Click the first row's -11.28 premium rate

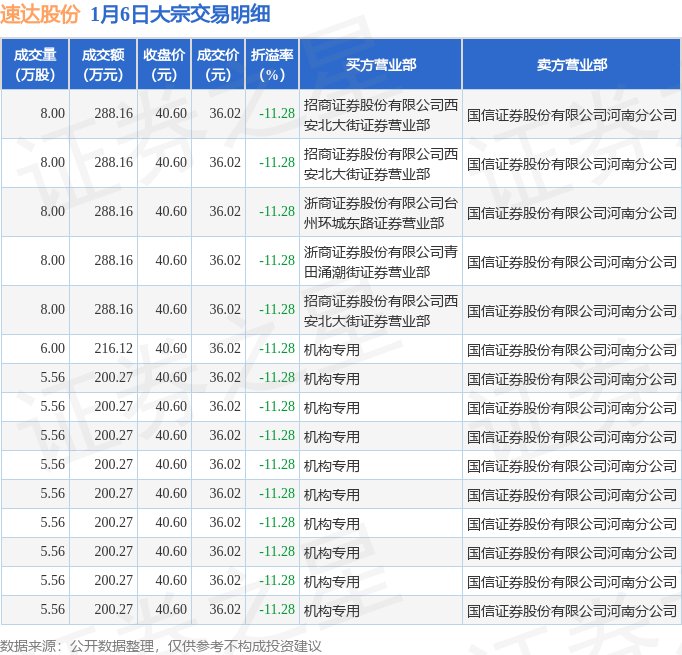click(276, 114)
